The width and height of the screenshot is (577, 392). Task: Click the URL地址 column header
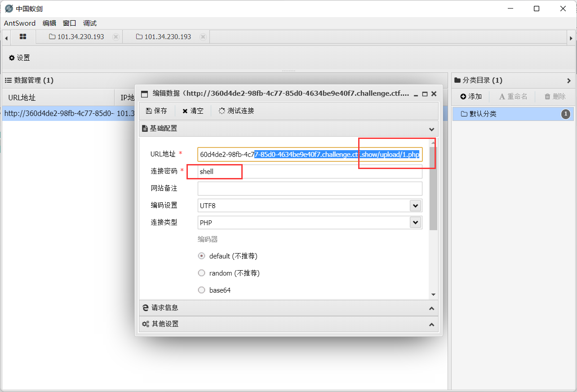[x=58, y=98]
